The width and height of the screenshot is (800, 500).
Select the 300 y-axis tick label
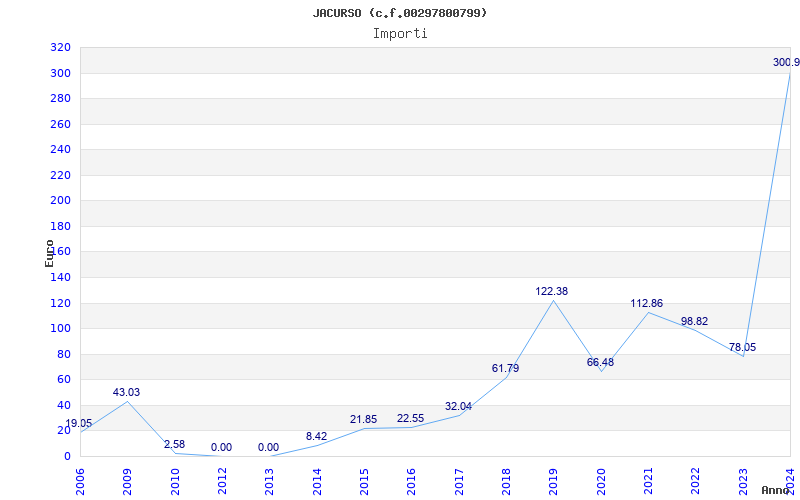coord(60,73)
